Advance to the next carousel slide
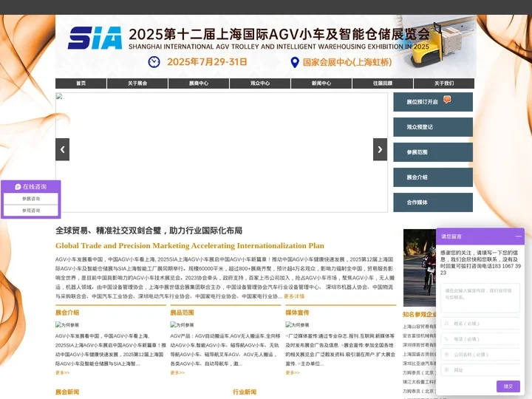 (x=380, y=149)
